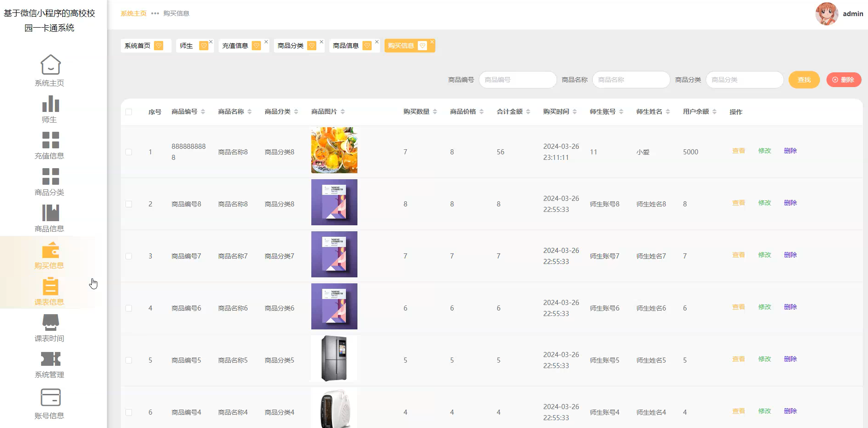The image size is (868, 428).
Task: Sort by 用户余额 column arrows
Action: coord(714,112)
